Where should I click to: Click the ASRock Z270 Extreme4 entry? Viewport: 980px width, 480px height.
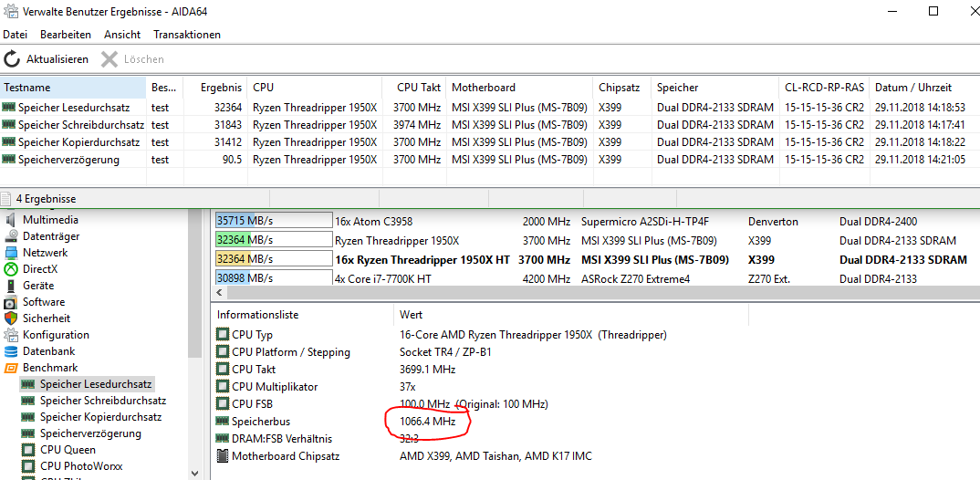636,278
